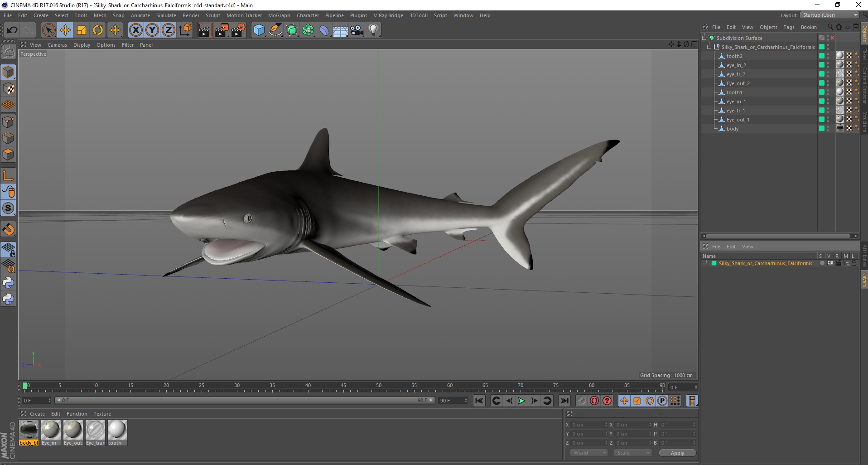Select the Eye_out material swatch
This screenshot has width=868, height=465.
73,430
